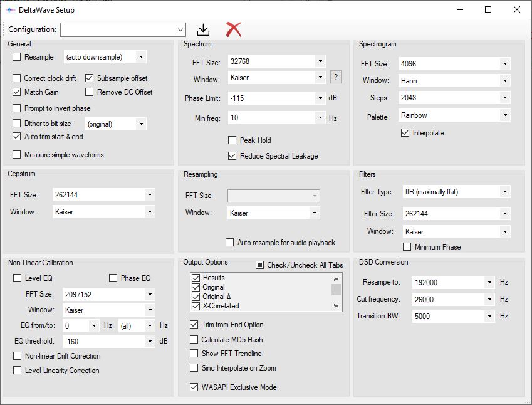
Task: Uncheck Auto-trim start & end
Action: pos(17,137)
